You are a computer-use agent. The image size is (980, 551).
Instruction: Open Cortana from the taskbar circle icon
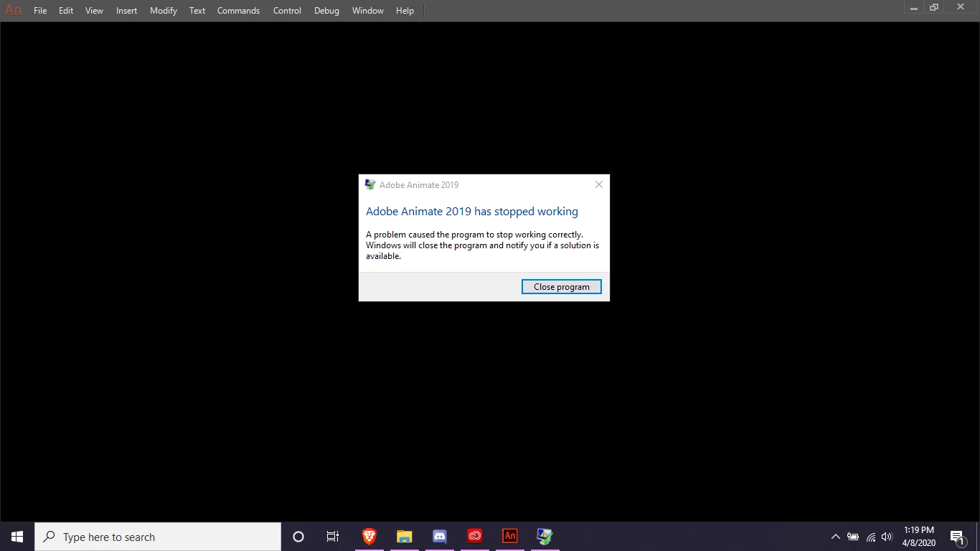point(298,537)
